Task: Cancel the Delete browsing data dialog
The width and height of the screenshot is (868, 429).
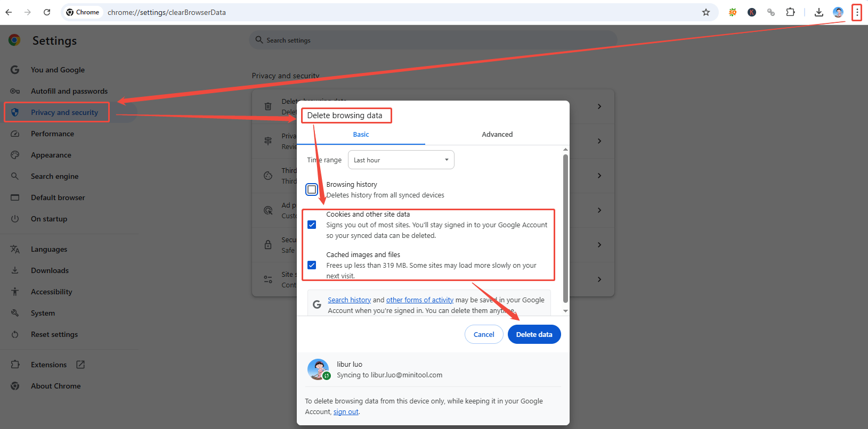Action: (484, 334)
